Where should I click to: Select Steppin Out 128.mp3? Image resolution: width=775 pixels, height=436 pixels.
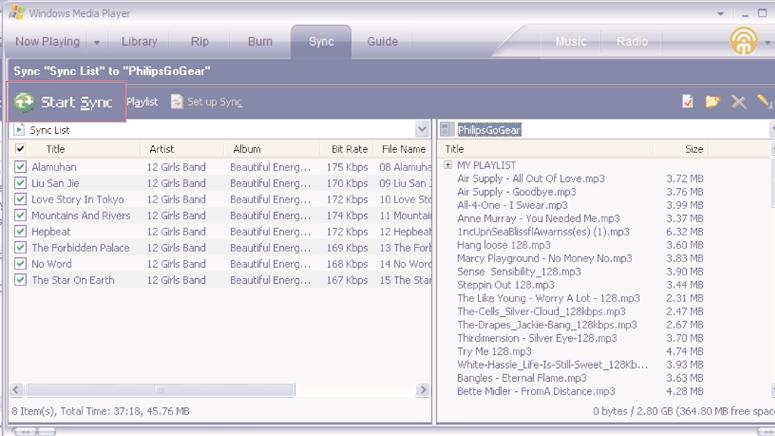click(x=506, y=285)
